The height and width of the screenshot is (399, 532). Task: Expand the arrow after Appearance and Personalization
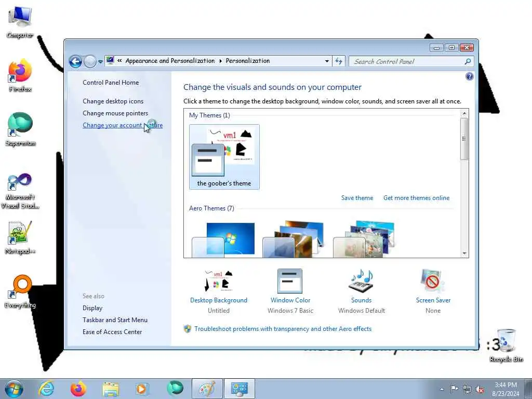(220, 61)
